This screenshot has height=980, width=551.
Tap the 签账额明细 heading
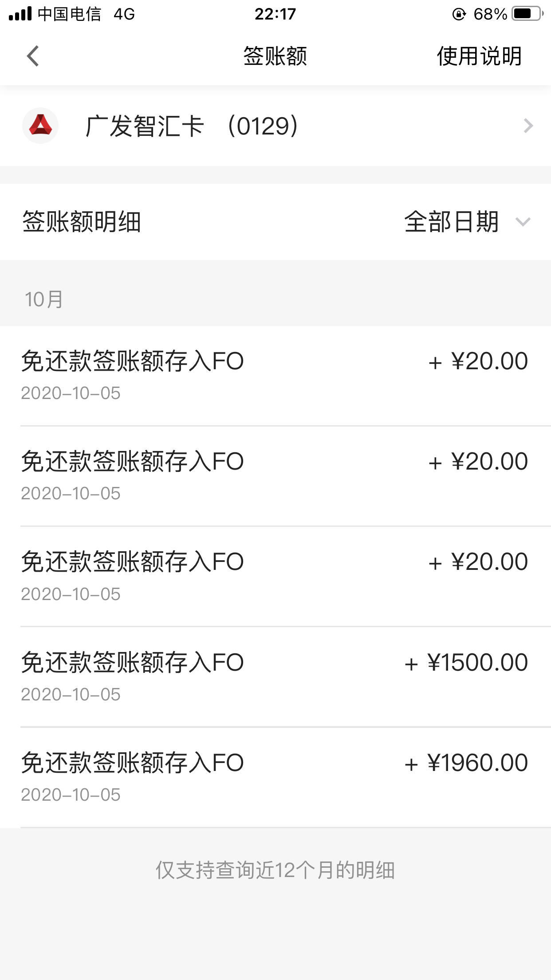[82, 221]
